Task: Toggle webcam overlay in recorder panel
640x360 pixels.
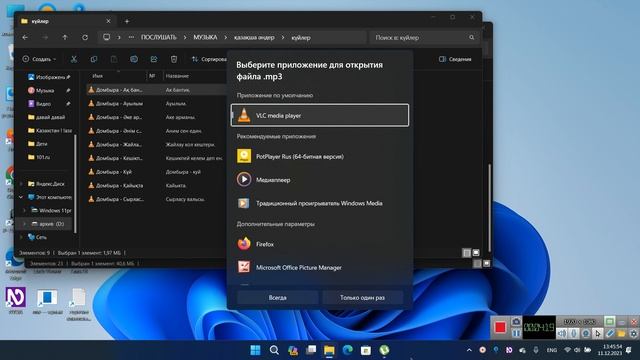Action: (586, 334)
